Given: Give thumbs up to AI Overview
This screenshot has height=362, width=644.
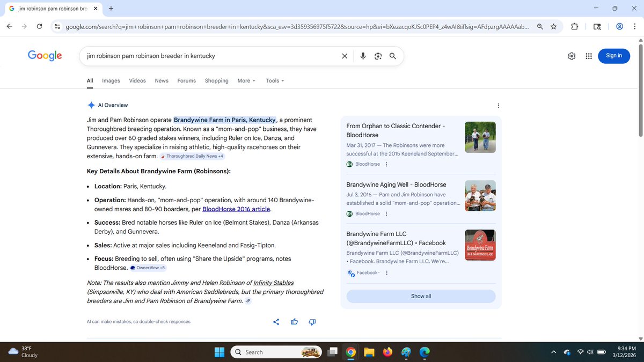Looking at the screenshot, I should pyautogui.click(x=294, y=322).
